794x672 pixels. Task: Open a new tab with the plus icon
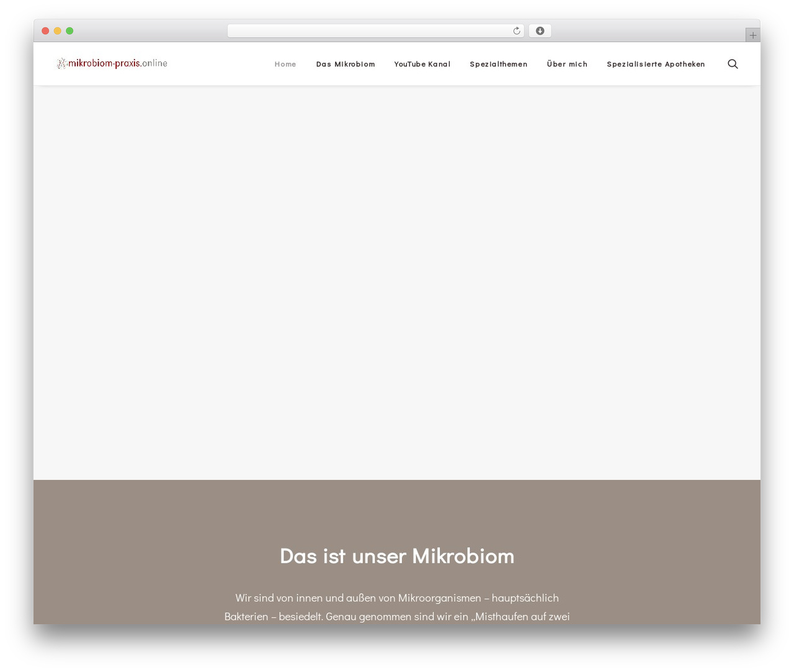click(752, 35)
